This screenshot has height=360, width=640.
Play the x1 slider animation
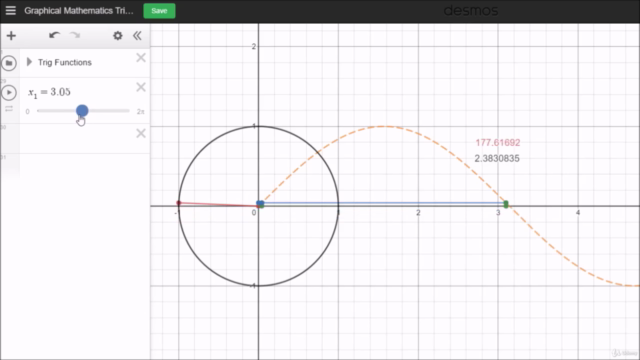[9, 92]
